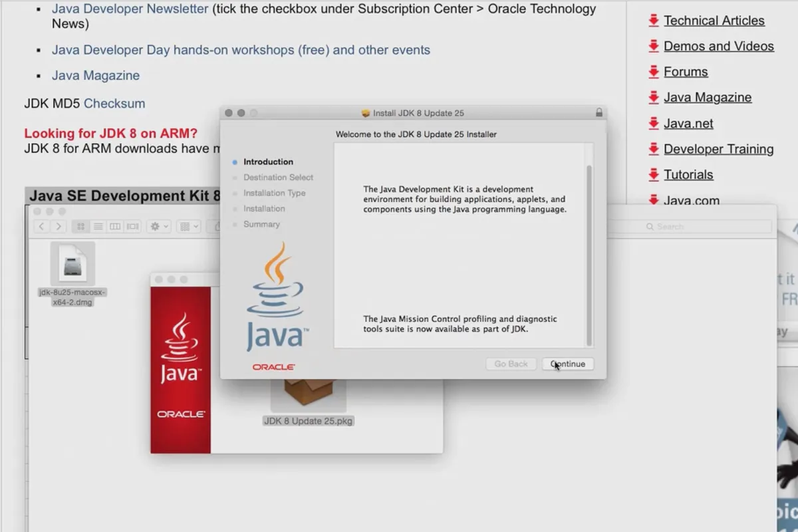
Task: Open the Java Magazine sidebar link
Action: click(708, 98)
